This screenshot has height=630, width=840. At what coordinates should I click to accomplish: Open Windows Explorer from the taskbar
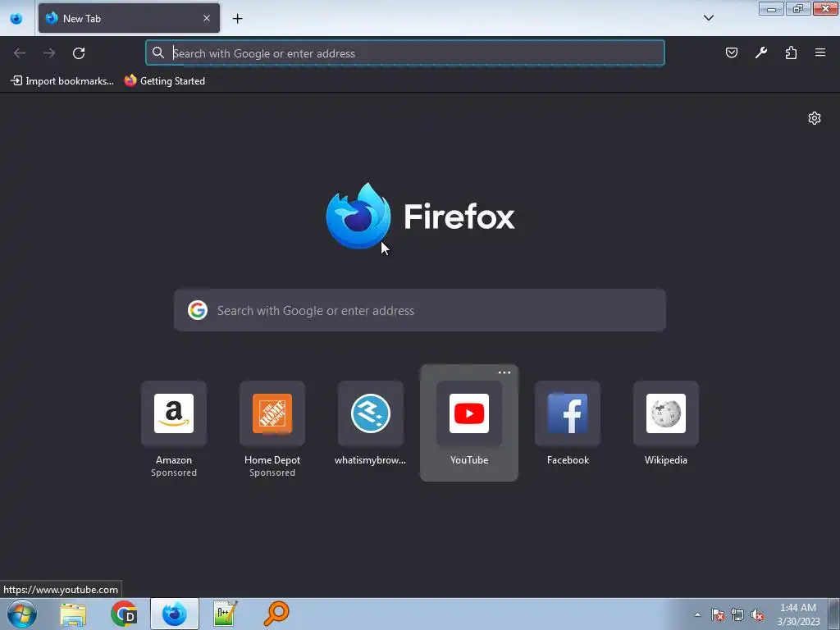click(73, 614)
